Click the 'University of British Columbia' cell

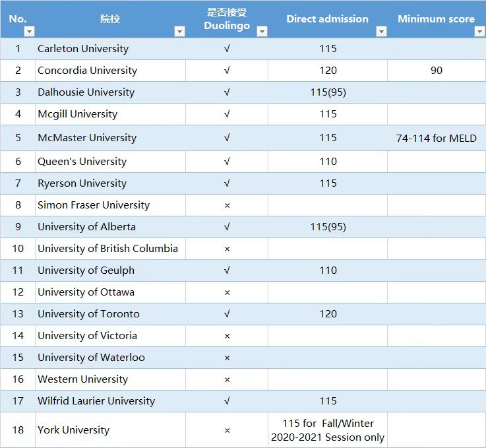point(110,249)
